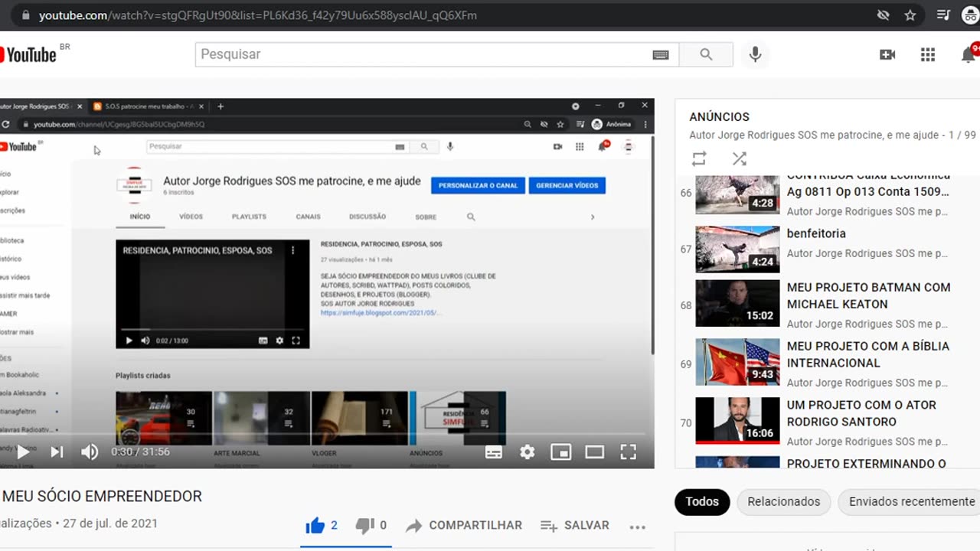The width and height of the screenshot is (980, 551).
Task: Mute the video with speaker icon
Action: [90, 452]
